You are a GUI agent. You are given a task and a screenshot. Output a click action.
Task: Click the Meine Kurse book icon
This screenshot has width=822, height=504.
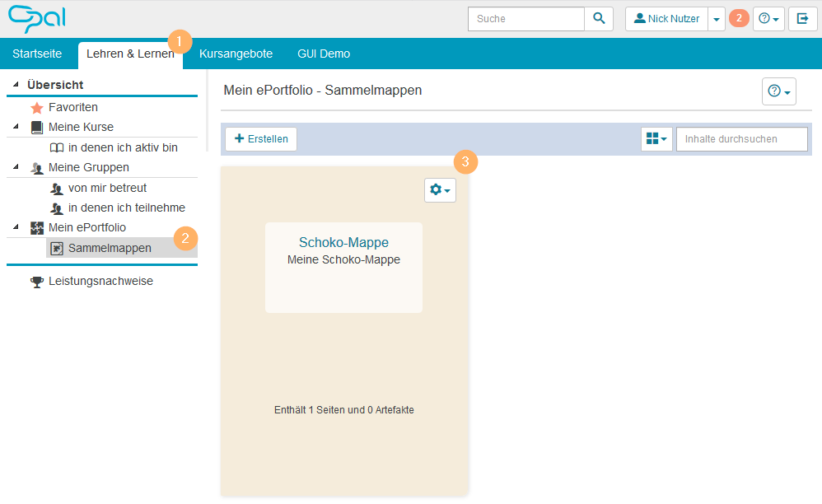36,128
